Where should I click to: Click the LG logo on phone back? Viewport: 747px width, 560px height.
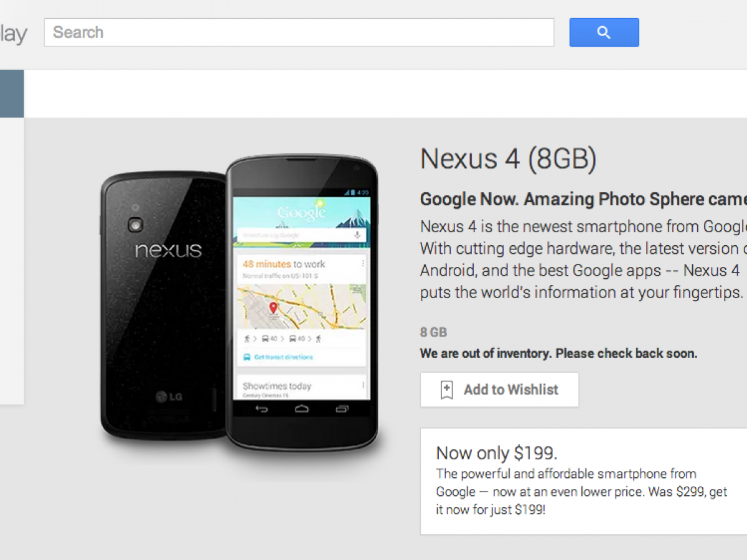169,396
